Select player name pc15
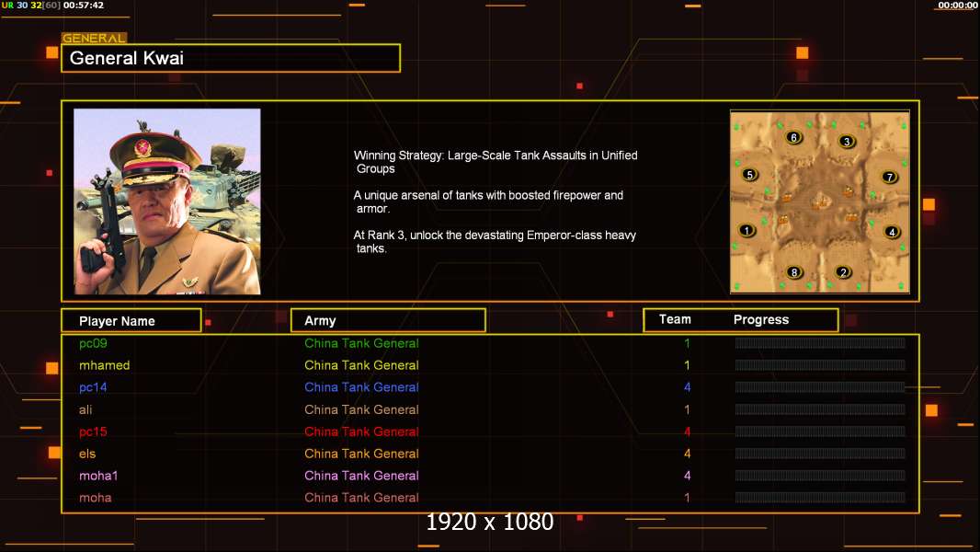Screen dimensions: 980x552 [x=93, y=431]
